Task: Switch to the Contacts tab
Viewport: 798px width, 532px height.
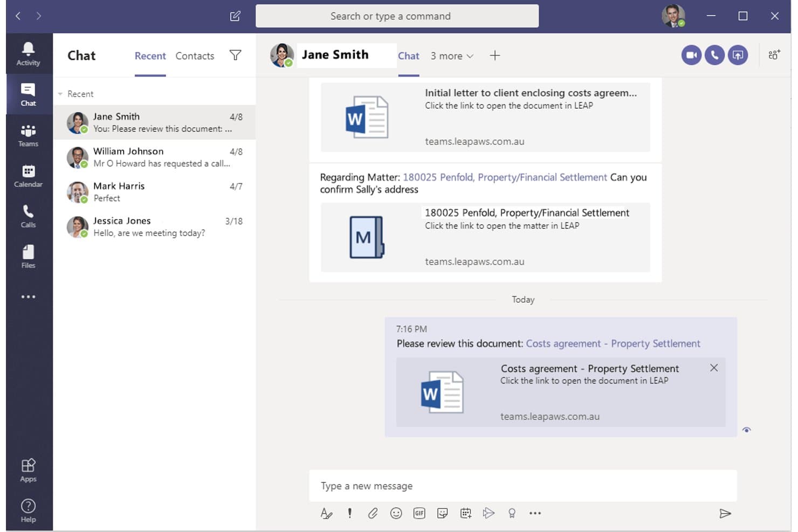Action: coord(195,56)
